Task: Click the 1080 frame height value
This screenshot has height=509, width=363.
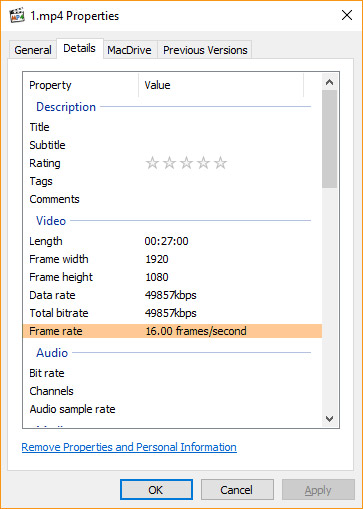Action: pos(157,277)
